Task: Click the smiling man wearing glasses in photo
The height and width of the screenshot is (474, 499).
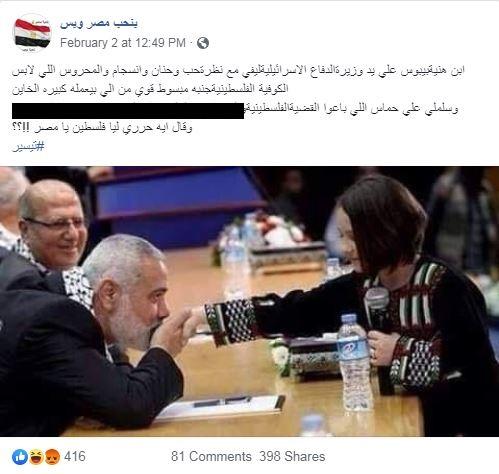Action: click(53, 225)
